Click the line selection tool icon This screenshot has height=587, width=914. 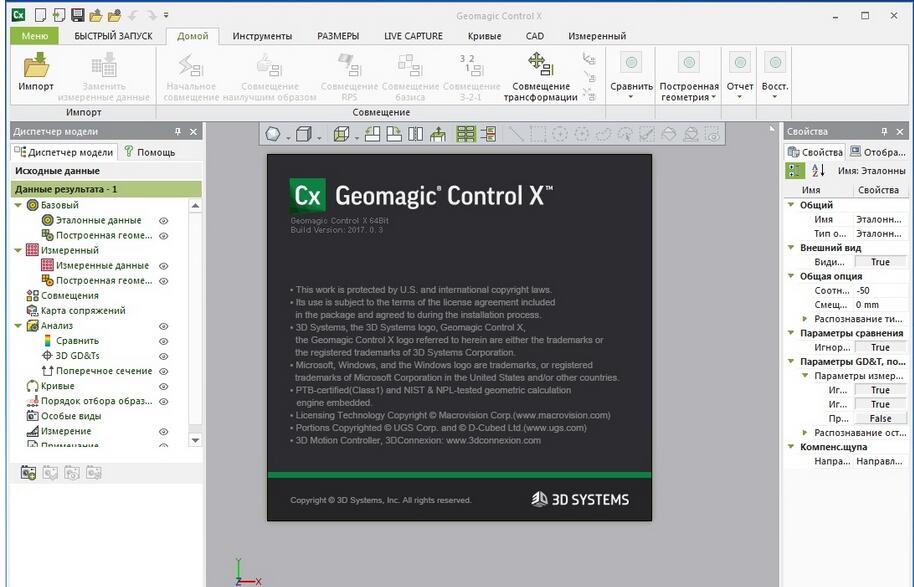[x=516, y=135]
